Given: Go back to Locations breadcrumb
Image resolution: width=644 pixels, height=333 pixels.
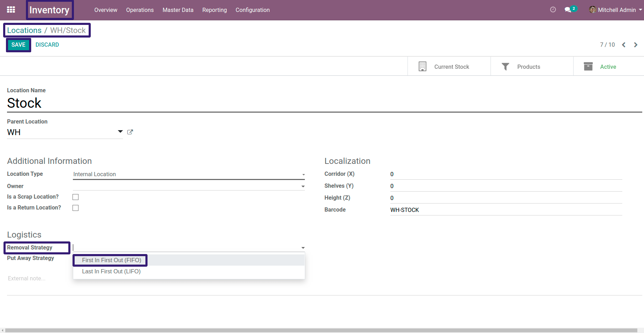Looking at the screenshot, I should [24, 30].
